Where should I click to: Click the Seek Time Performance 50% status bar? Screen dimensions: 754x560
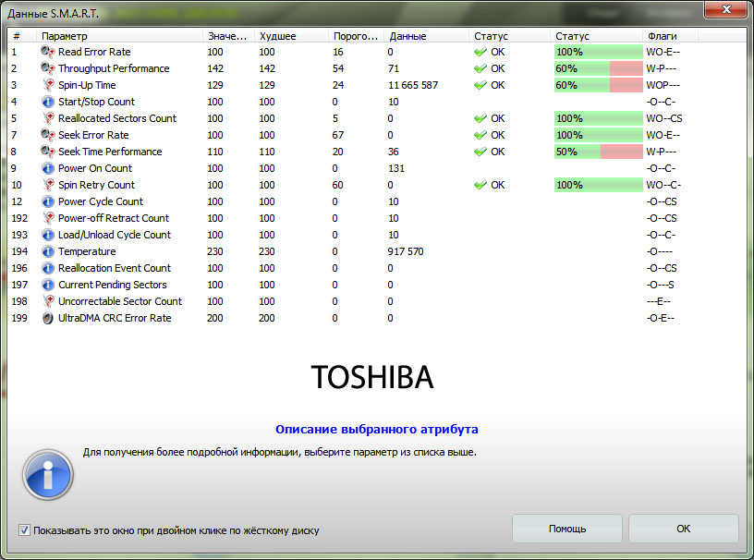click(x=598, y=152)
